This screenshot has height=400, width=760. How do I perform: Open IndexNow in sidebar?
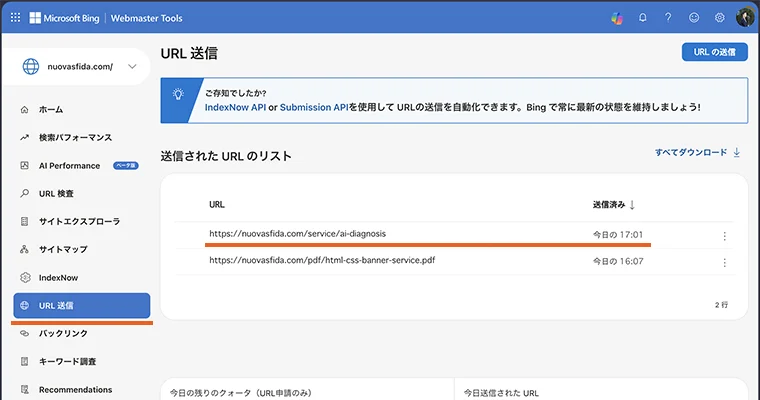click(58, 278)
